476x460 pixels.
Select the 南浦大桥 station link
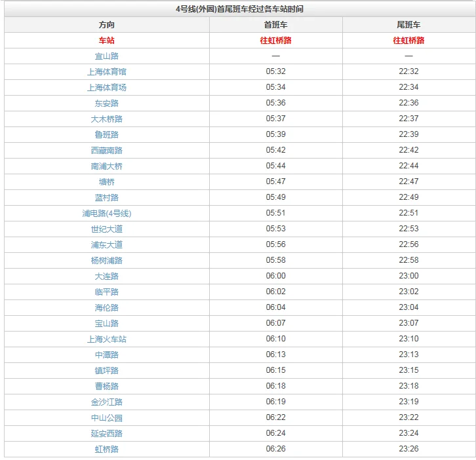click(x=106, y=166)
